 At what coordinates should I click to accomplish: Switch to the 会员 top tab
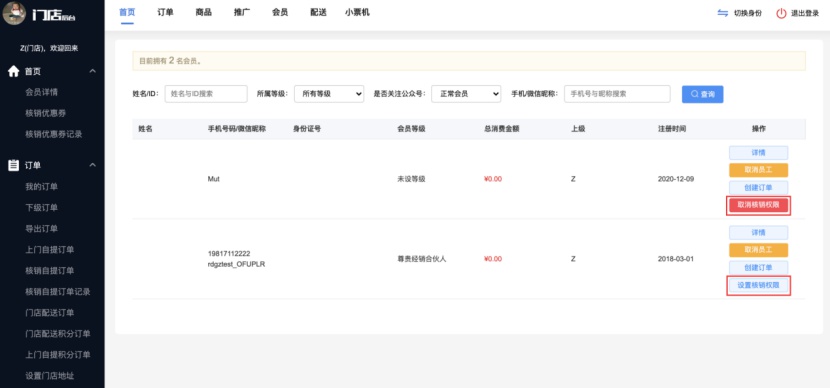pos(280,12)
